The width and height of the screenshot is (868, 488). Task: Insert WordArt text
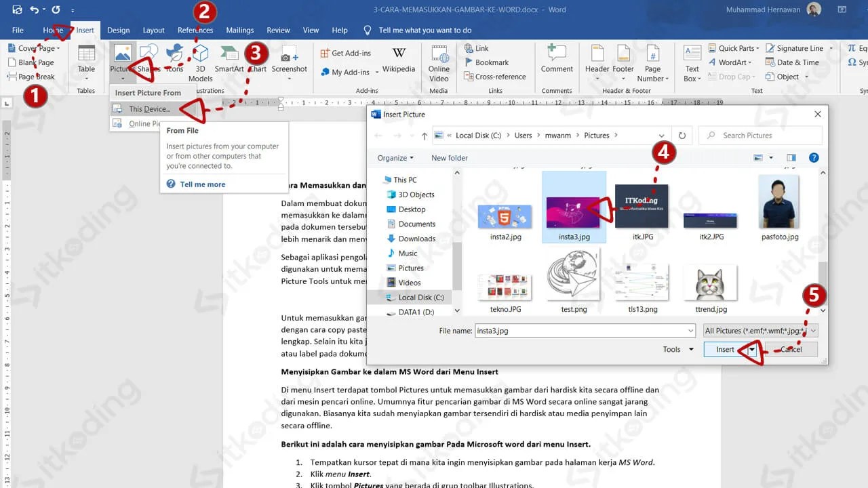click(x=730, y=62)
